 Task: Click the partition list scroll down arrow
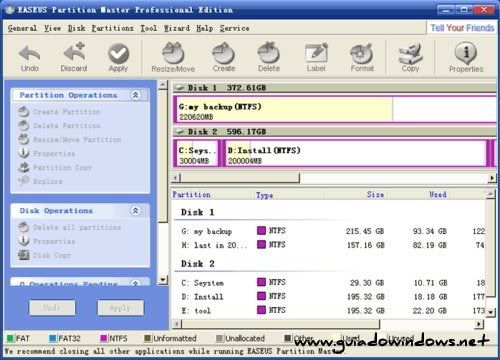tap(490, 313)
